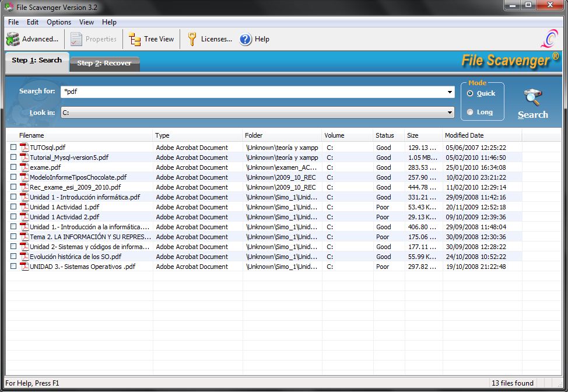Select file name Unidad 1.- Introducción a la informática

pos(89,227)
